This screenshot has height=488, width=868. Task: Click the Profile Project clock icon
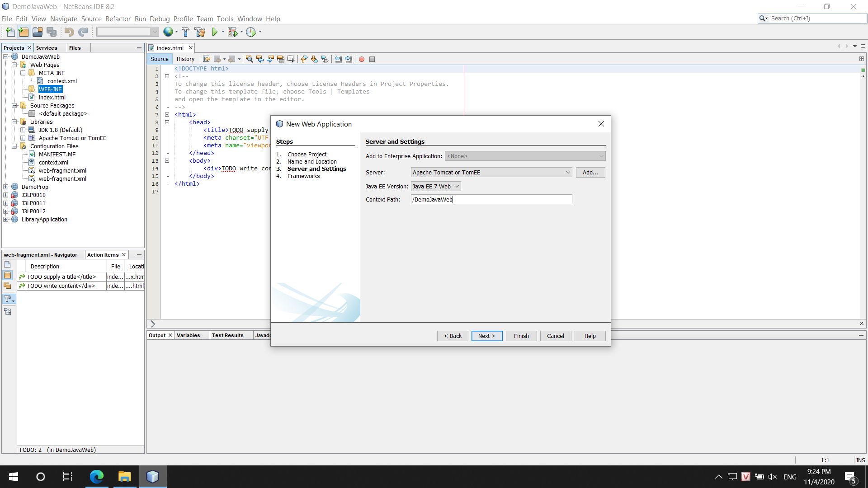click(251, 32)
